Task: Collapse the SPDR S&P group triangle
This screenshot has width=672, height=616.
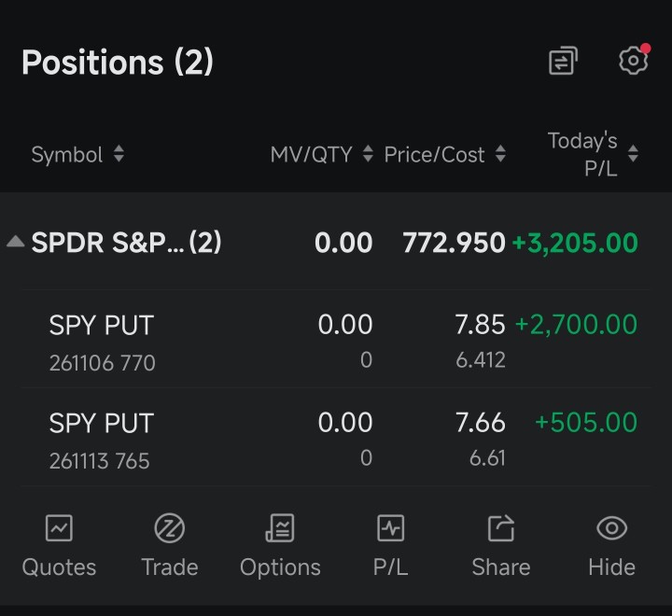Action: click(16, 242)
